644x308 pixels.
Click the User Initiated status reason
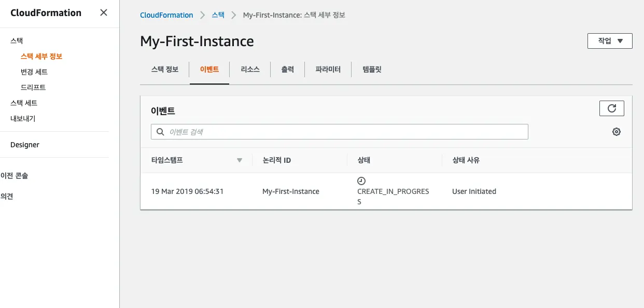(474, 191)
